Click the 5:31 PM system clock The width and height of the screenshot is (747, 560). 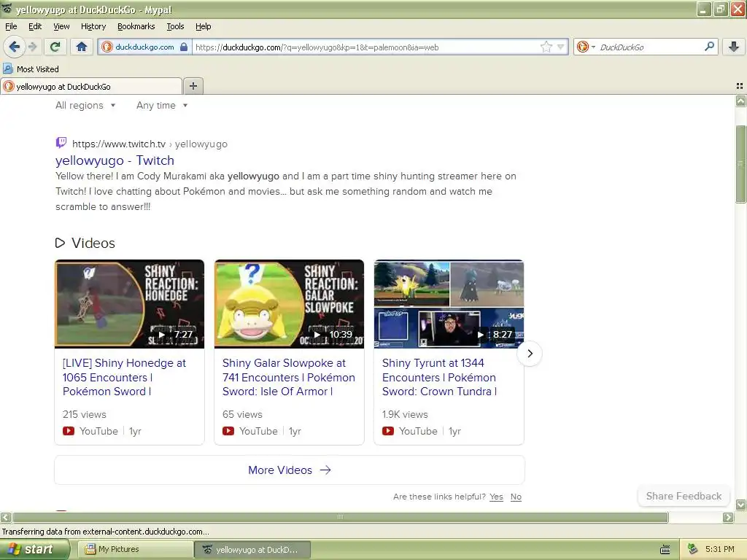click(719, 549)
